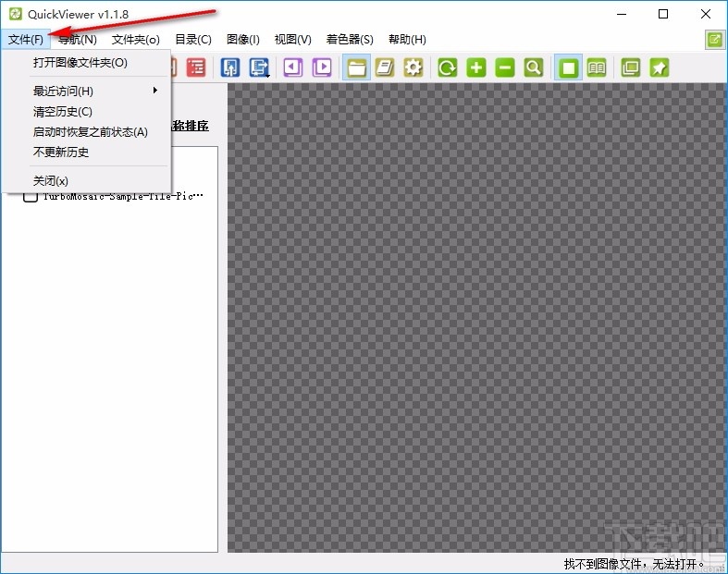Click the blue upload volume icon

[230, 67]
